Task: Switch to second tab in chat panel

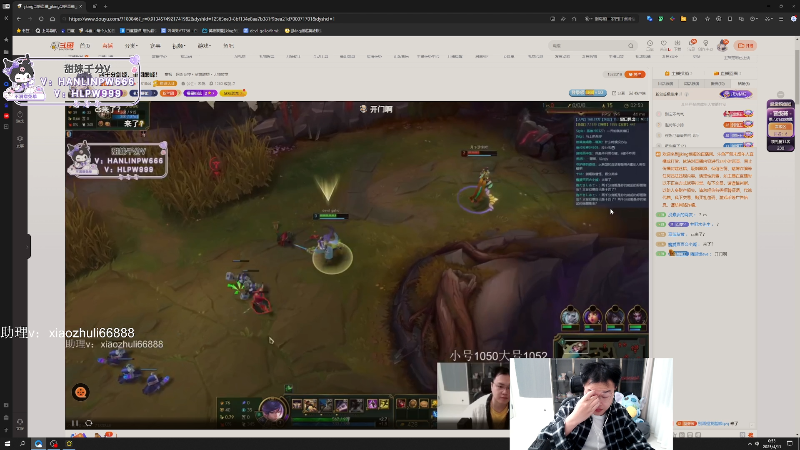Action: 691,83
